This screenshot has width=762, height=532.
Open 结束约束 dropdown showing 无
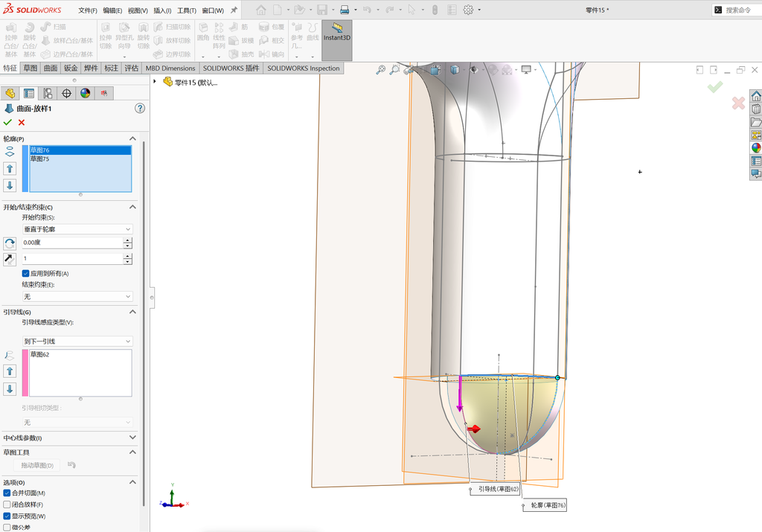[77, 296]
